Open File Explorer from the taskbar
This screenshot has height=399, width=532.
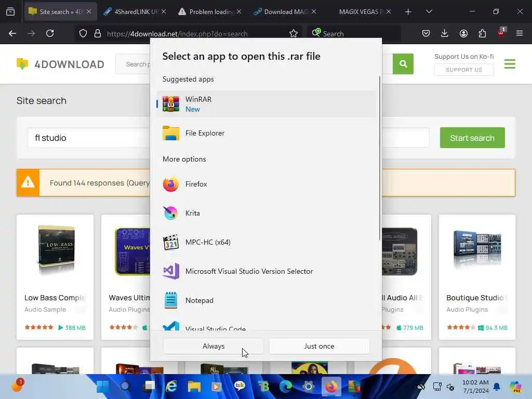tap(194, 387)
